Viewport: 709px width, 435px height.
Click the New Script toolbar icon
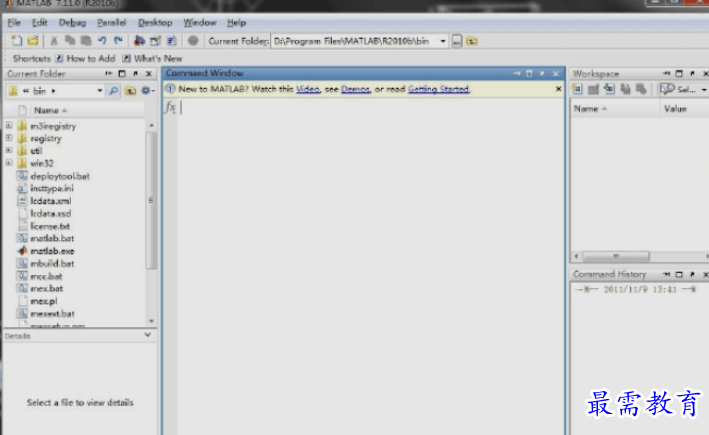click(x=17, y=41)
